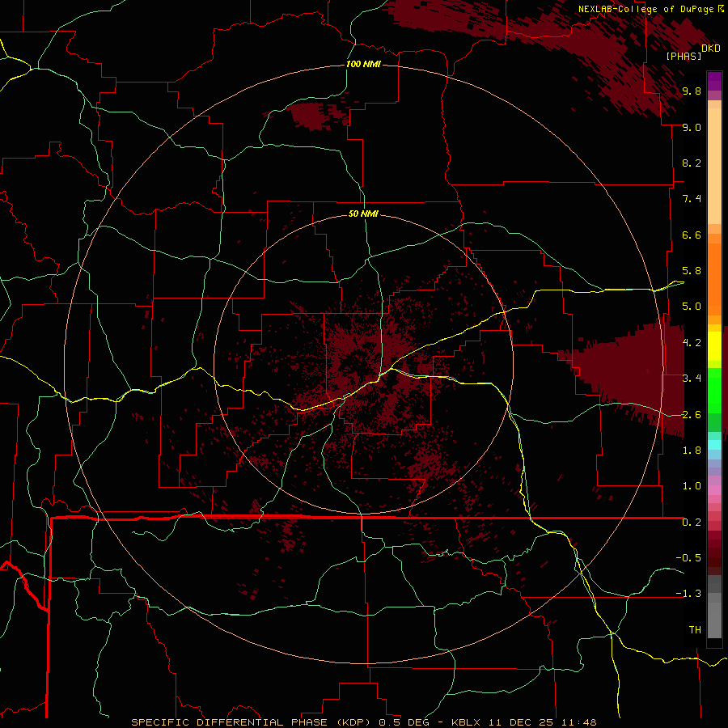728x728 pixels.
Task: Click the purple swatch at top of color bar
Action: click(x=714, y=81)
